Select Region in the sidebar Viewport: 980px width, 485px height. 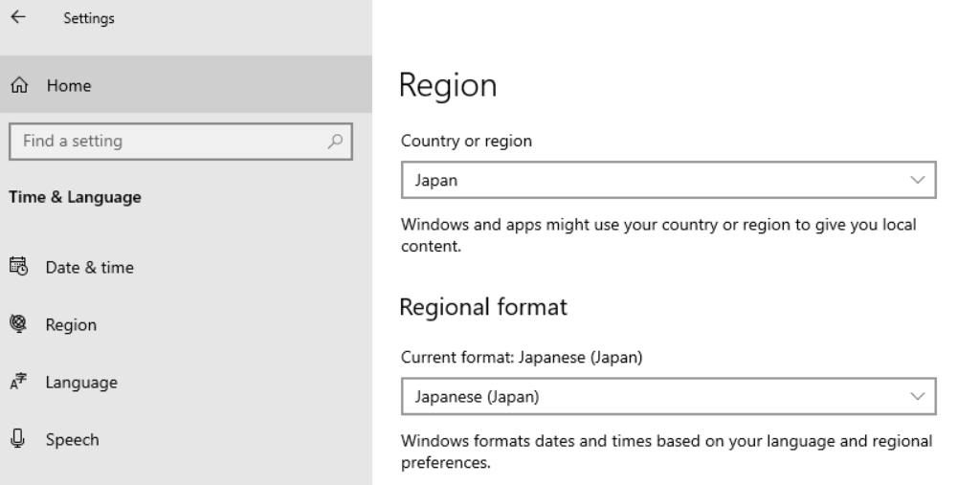(x=72, y=324)
